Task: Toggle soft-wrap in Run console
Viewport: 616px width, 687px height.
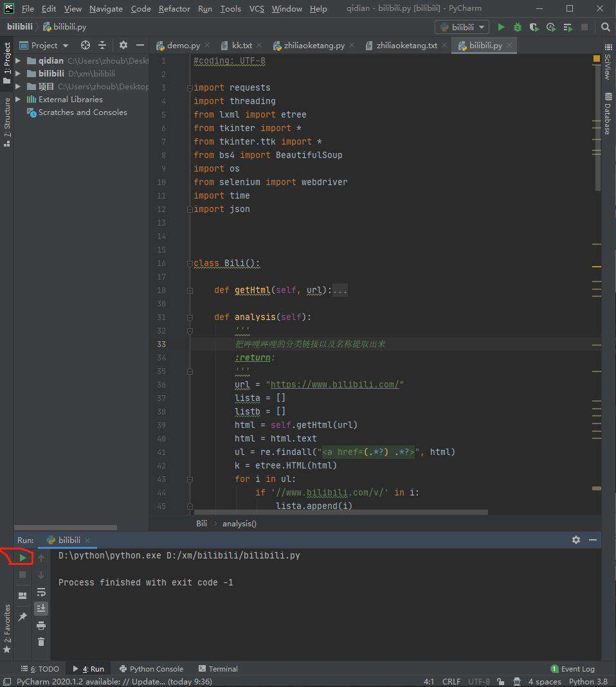Action: click(x=41, y=593)
